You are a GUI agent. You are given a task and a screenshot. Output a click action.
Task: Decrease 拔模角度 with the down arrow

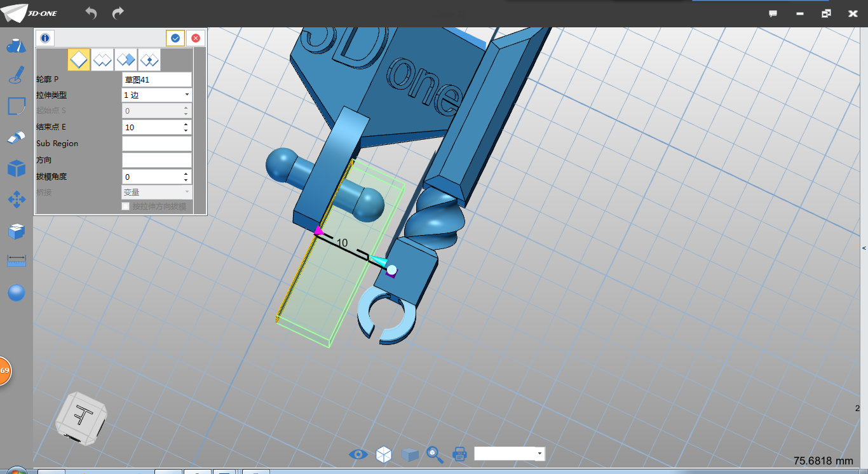pyautogui.click(x=186, y=180)
